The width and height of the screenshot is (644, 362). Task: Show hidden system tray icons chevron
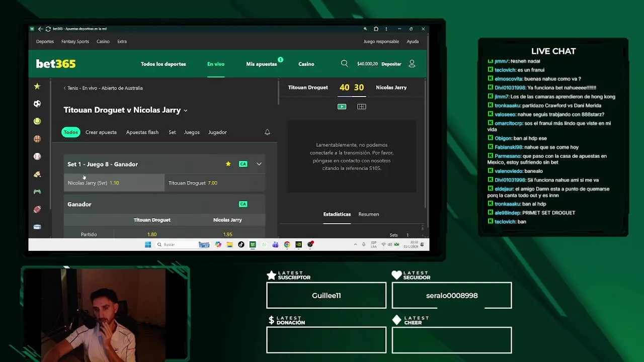click(x=355, y=245)
